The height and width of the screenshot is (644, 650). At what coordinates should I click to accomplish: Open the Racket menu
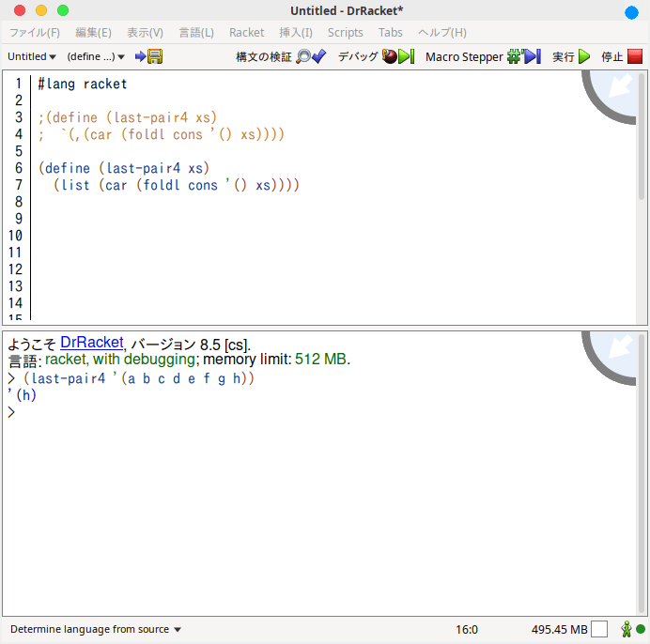coord(247,32)
